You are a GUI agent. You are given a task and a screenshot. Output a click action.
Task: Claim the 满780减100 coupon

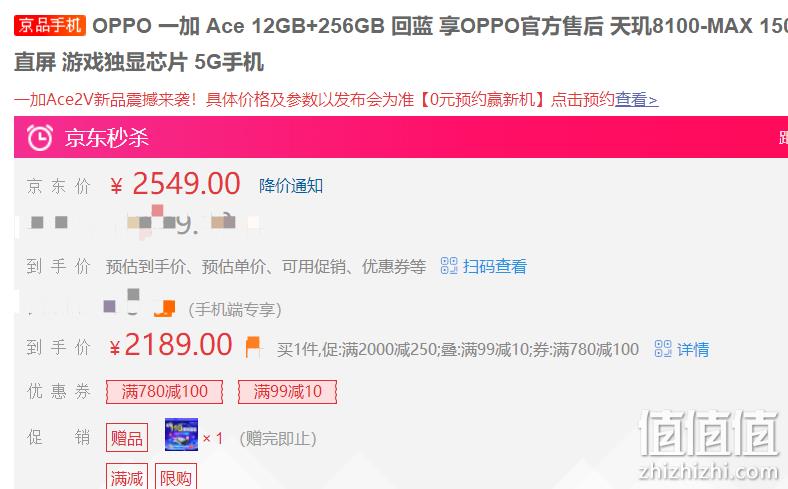coord(164,392)
